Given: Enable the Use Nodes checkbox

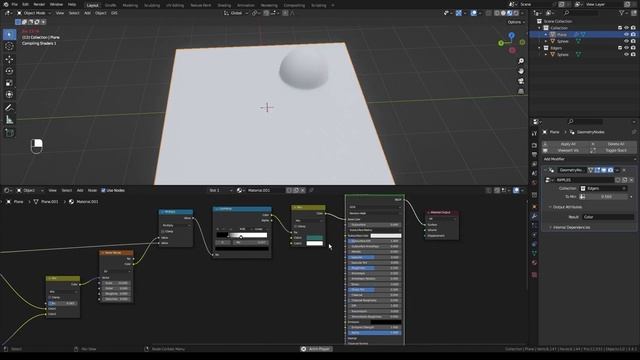Looking at the screenshot, I should [x=103, y=190].
